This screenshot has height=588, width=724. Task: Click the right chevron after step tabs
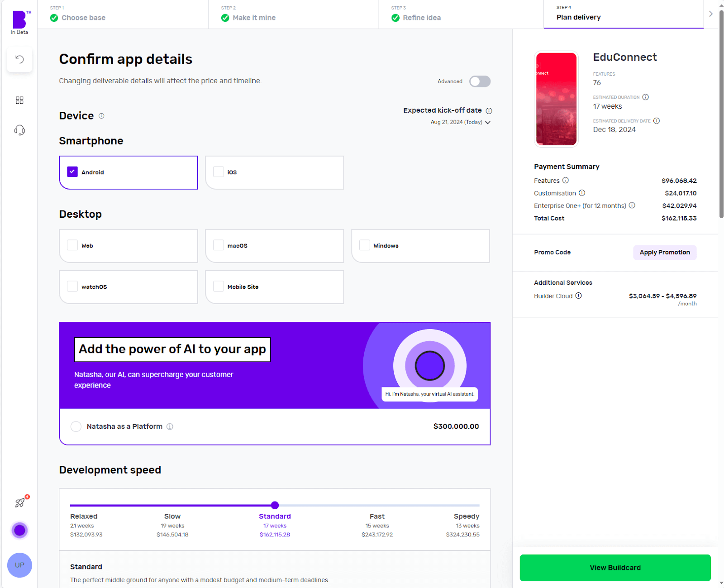click(x=711, y=14)
